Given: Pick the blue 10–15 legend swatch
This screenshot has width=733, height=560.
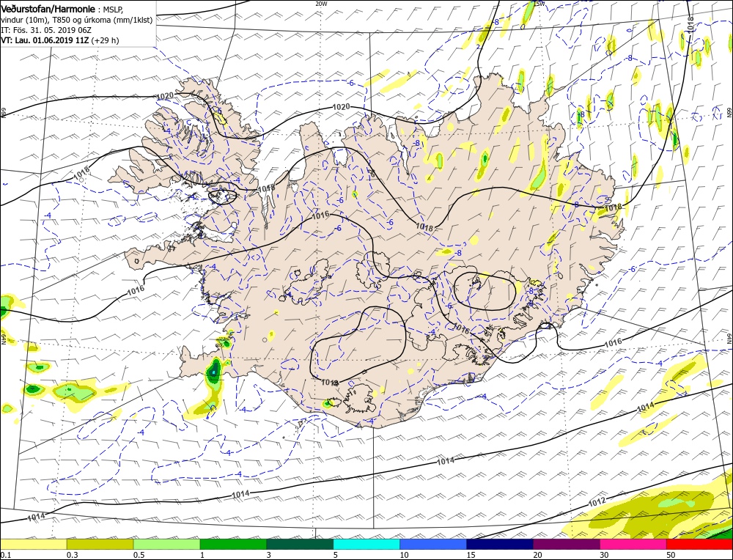Looking at the screenshot, I should tap(433, 545).
